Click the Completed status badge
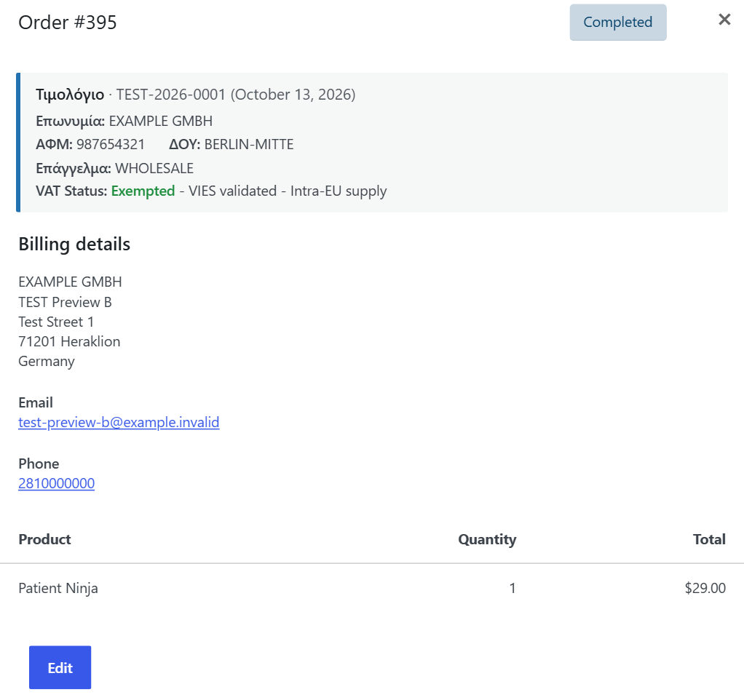 pyautogui.click(x=618, y=23)
